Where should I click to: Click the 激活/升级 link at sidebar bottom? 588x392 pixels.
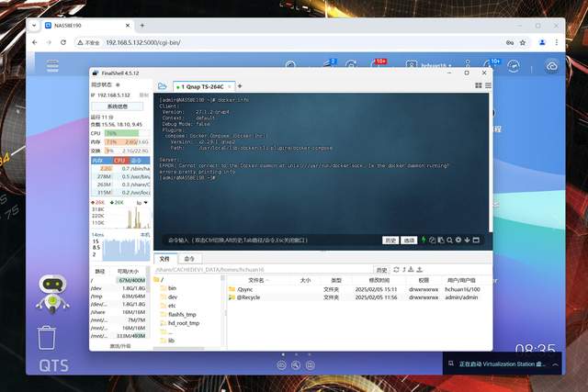[120, 346]
